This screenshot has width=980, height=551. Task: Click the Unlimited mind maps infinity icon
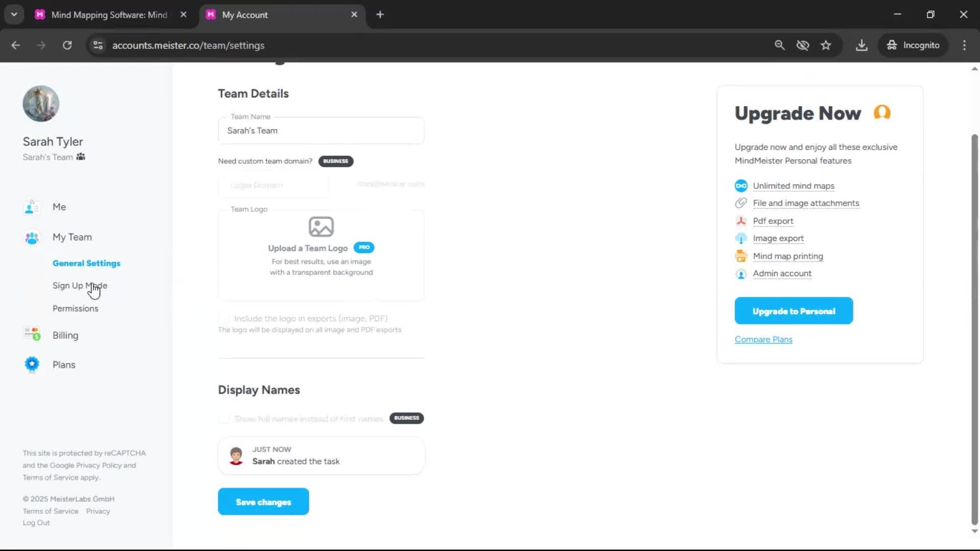pyautogui.click(x=741, y=186)
